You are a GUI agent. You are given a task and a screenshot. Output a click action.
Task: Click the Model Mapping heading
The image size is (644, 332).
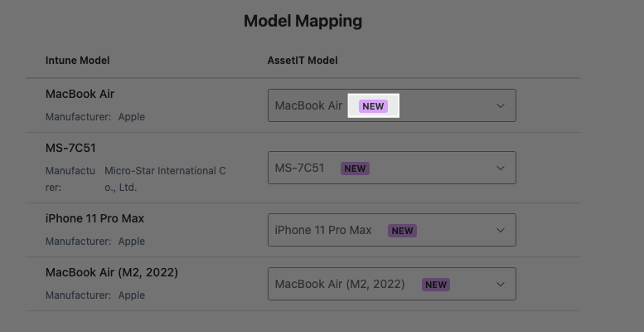303,21
